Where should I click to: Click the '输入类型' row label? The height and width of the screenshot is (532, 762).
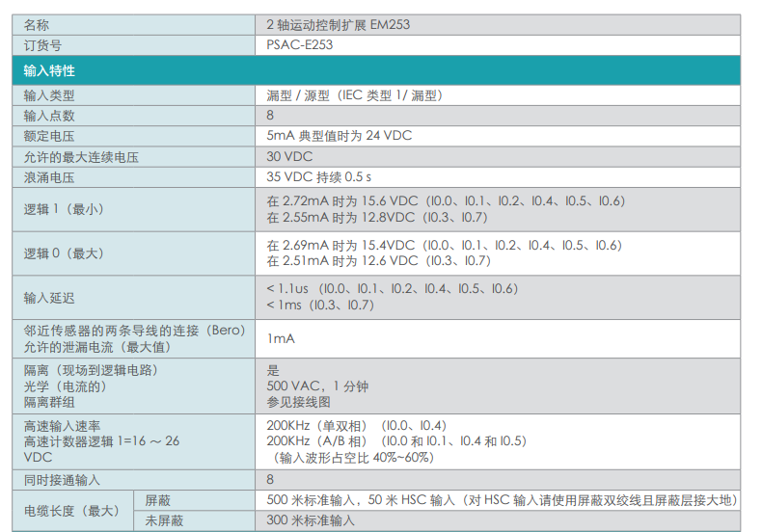click(49, 95)
